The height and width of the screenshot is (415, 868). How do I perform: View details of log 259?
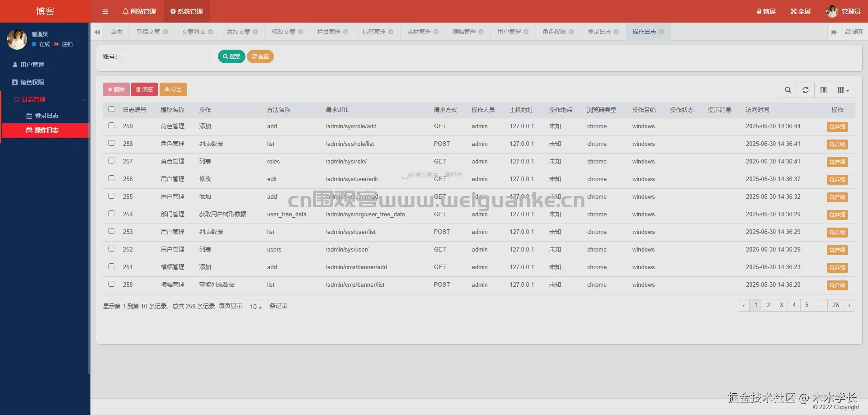(837, 127)
